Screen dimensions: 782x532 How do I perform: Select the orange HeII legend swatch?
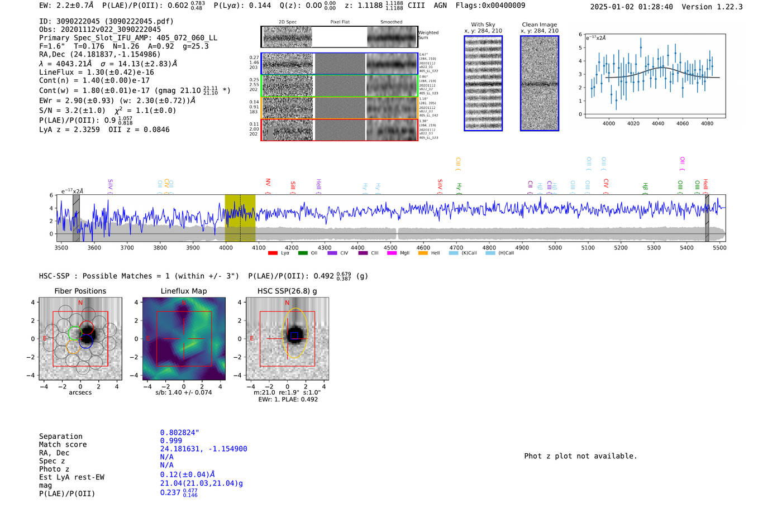(423, 253)
